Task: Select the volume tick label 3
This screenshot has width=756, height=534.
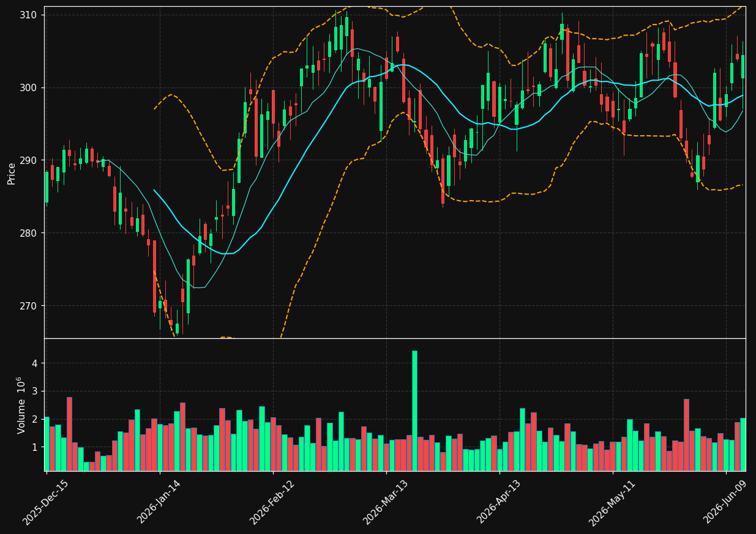Action: click(x=35, y=391)
